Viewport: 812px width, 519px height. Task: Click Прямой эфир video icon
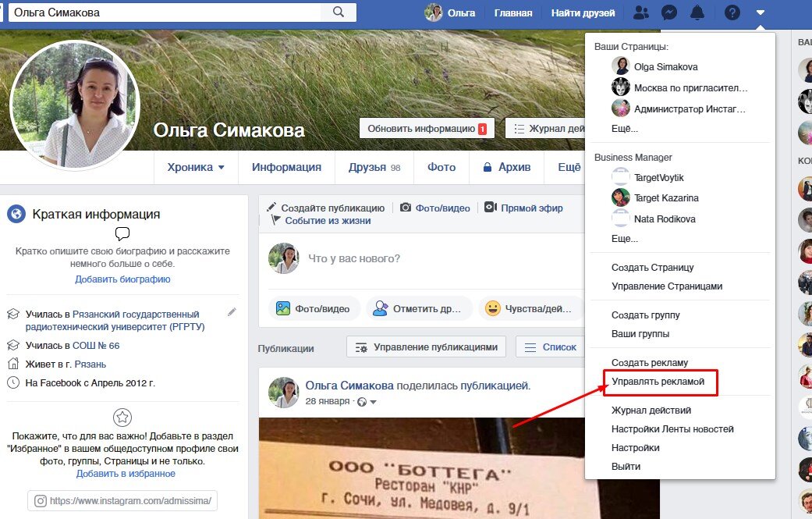[491, 207]
